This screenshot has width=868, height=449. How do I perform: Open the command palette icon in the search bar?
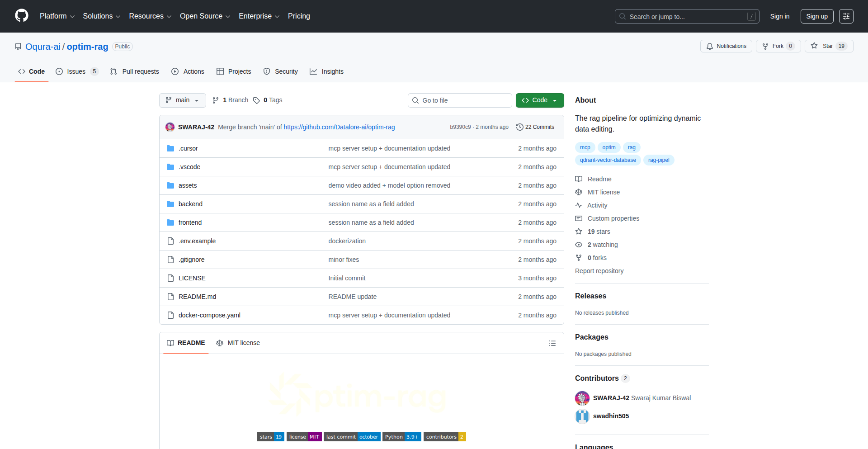click(752, 16)
